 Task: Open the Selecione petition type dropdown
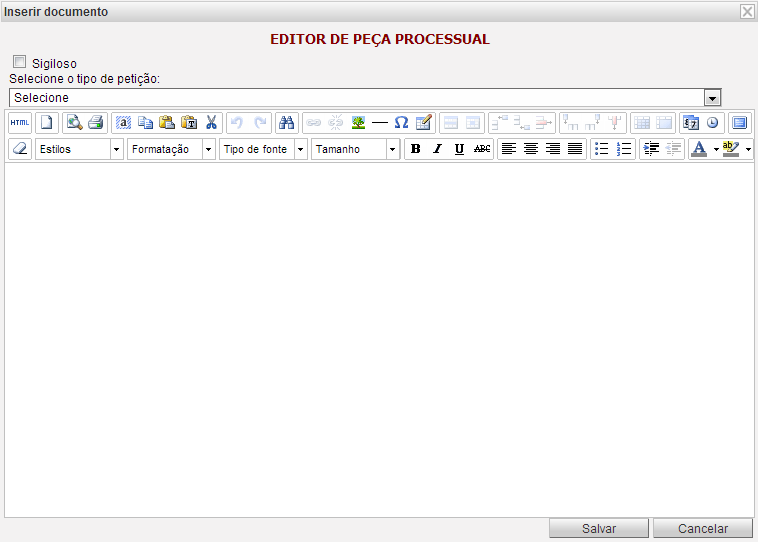(x=365, y=98)
